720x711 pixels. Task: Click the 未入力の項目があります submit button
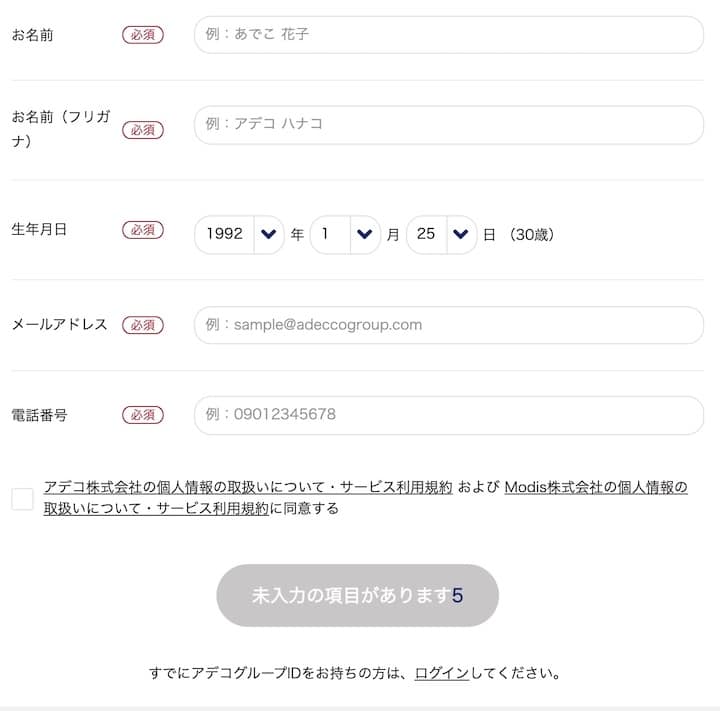point(357,596)
